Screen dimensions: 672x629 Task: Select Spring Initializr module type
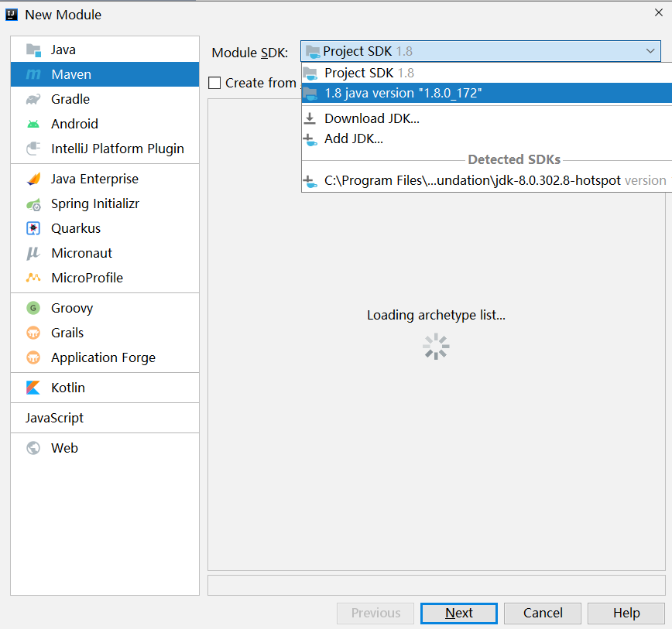[x=105, y=203]
